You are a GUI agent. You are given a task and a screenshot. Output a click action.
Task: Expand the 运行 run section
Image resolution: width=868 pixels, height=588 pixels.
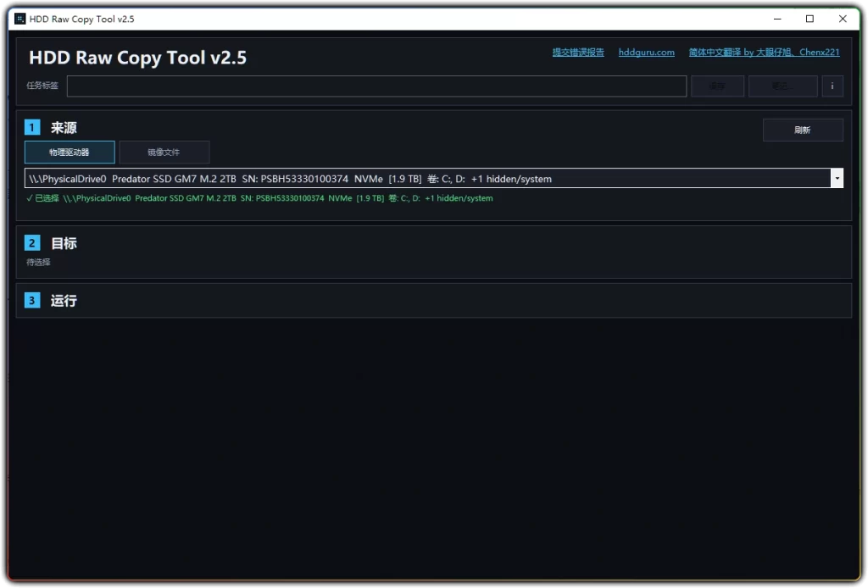64,301
